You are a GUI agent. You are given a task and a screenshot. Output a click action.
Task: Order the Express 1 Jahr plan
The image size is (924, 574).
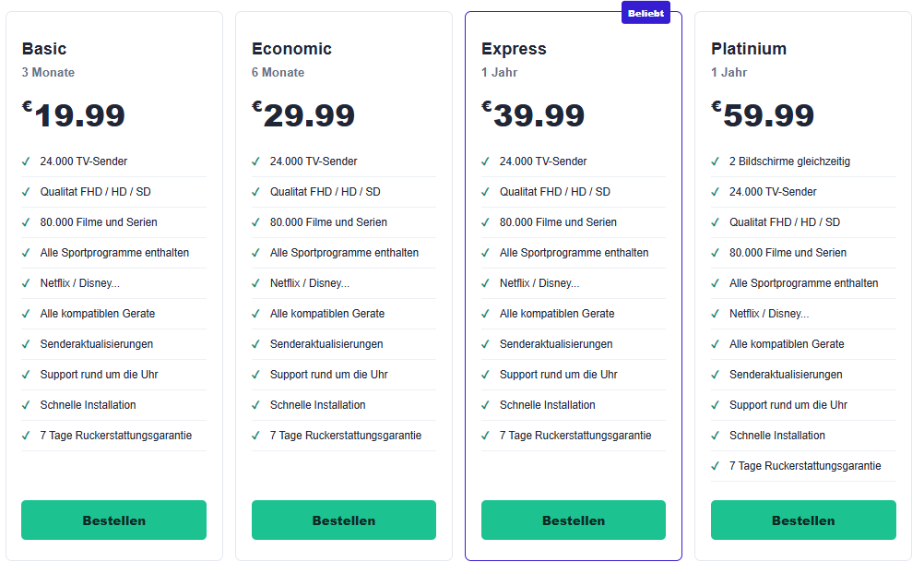574,520
